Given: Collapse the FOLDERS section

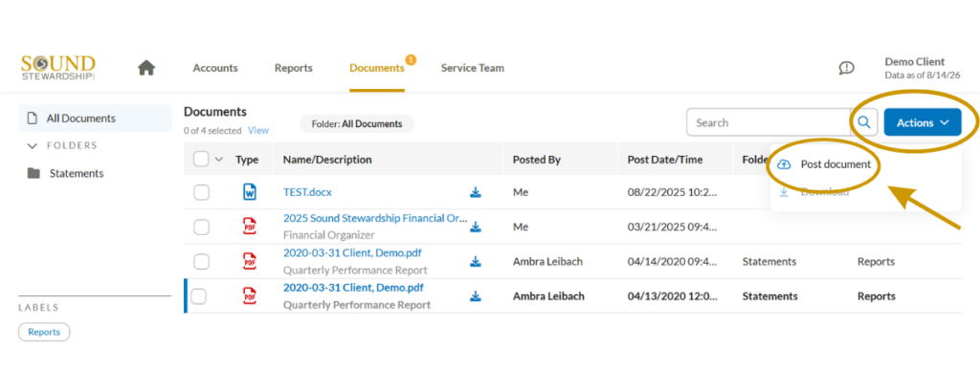Looking at the screenshot, I should 33,146.
